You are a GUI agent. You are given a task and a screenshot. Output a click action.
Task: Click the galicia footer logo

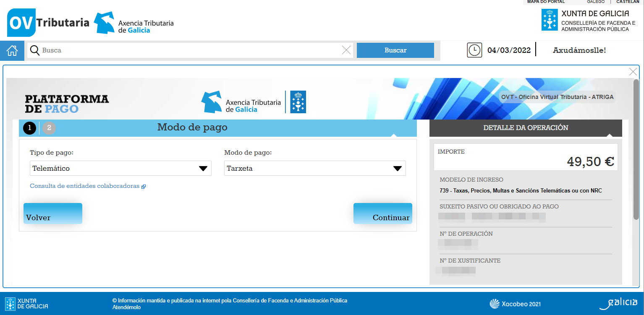point(618,303)
